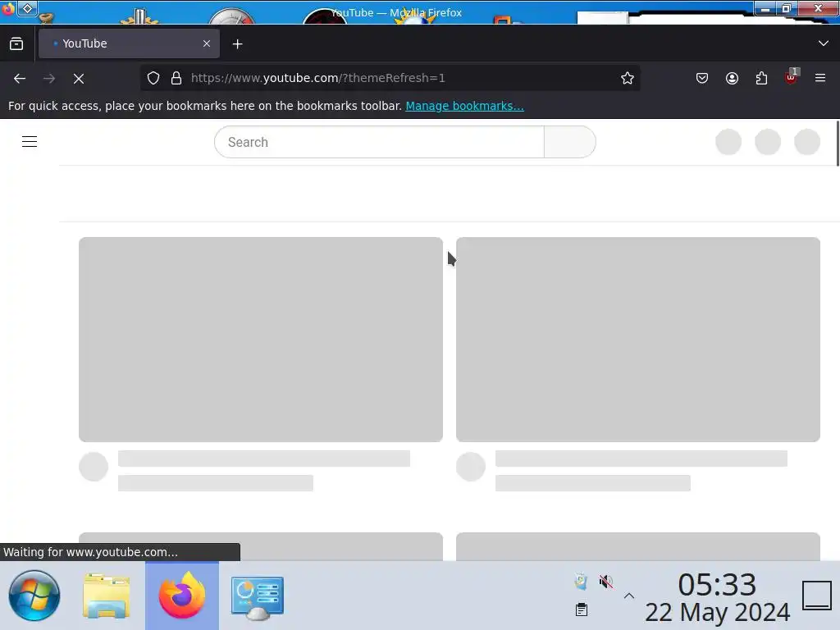The height and width of the screenshot is (630, 840).
Task: Open the Firefox View recent browsing icon
Action: click(x=16, y=44)
